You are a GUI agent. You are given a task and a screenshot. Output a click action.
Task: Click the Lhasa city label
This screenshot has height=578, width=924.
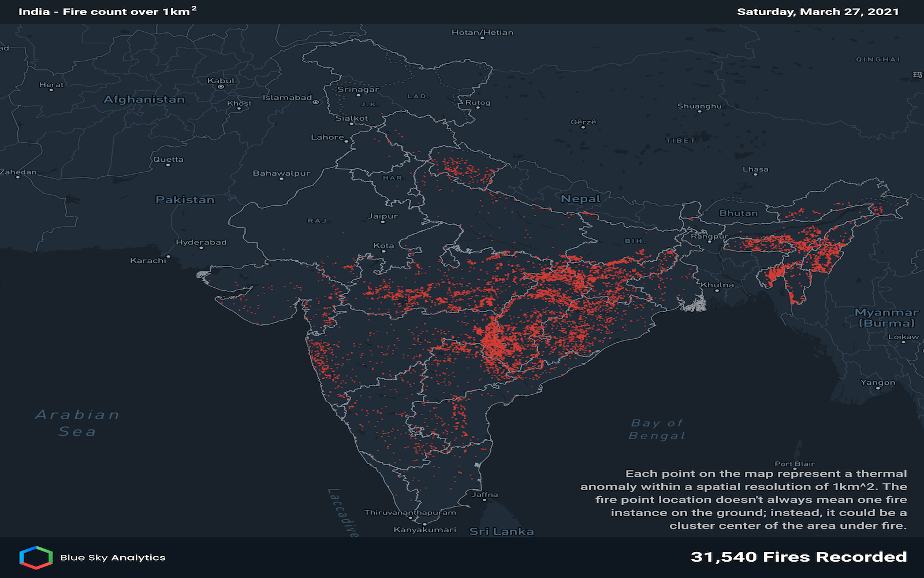pos(755,169)
